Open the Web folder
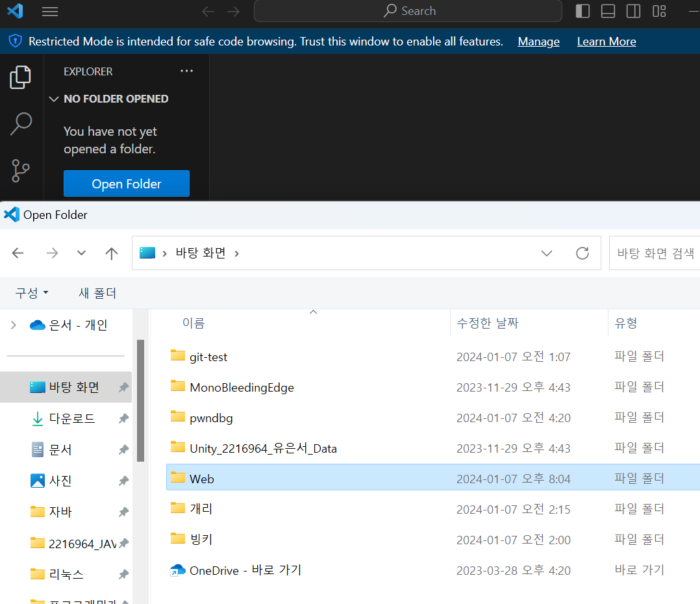Screen dimensions: 700x604 click(200, 478)
